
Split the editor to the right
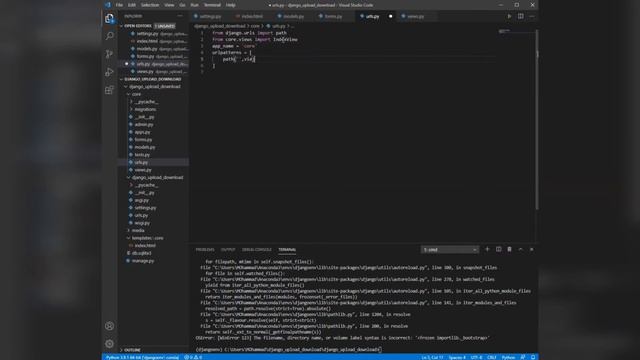point(520,16)
